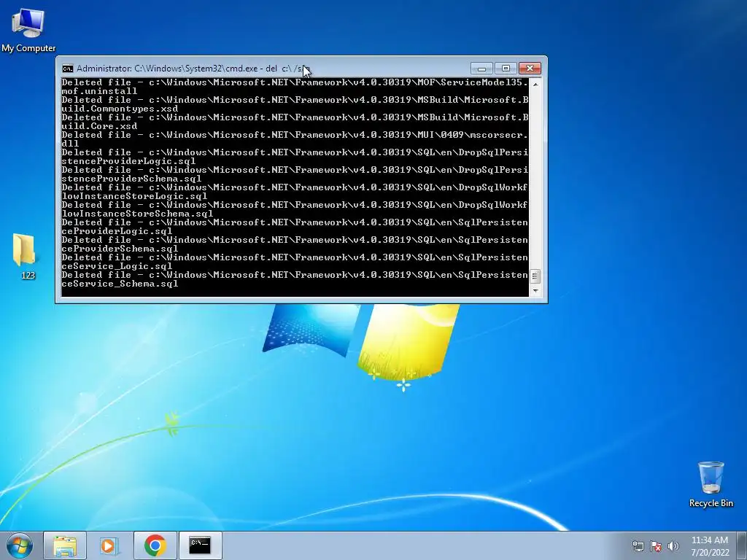Click the console scrollbar up arrow
Viewport: 747px width, 560px height.
point(535,85)
